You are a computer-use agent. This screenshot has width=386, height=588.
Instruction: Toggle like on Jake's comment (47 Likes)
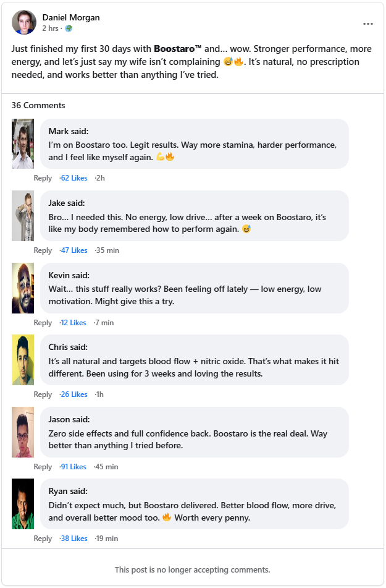tap(74, 250)
